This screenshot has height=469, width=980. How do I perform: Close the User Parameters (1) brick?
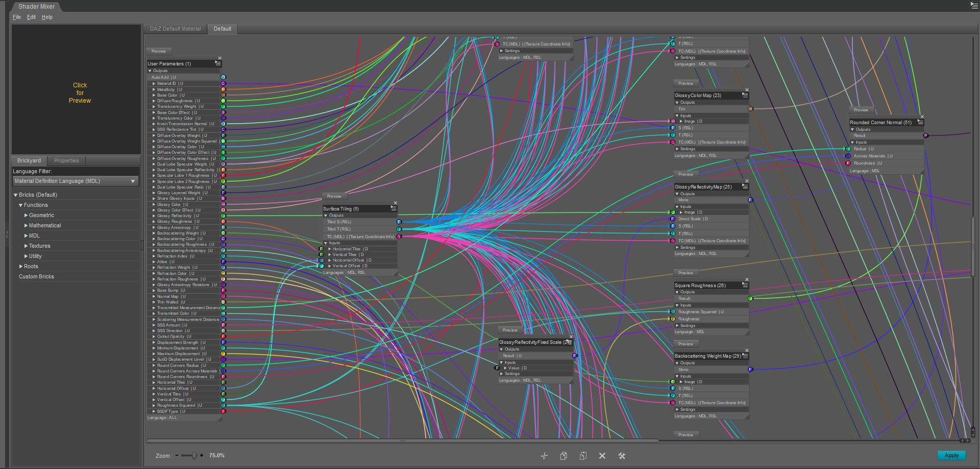(220, 58)
